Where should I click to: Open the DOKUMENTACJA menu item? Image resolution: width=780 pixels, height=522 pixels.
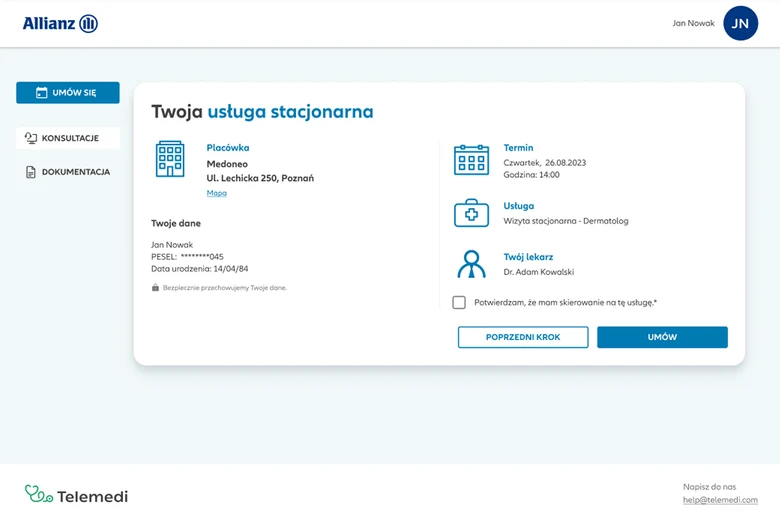pos(68,172)
